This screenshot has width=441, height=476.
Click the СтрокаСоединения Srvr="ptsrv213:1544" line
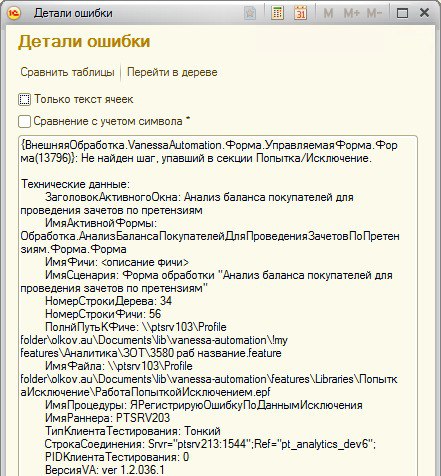pyautogui.click(x=210, y=444)
